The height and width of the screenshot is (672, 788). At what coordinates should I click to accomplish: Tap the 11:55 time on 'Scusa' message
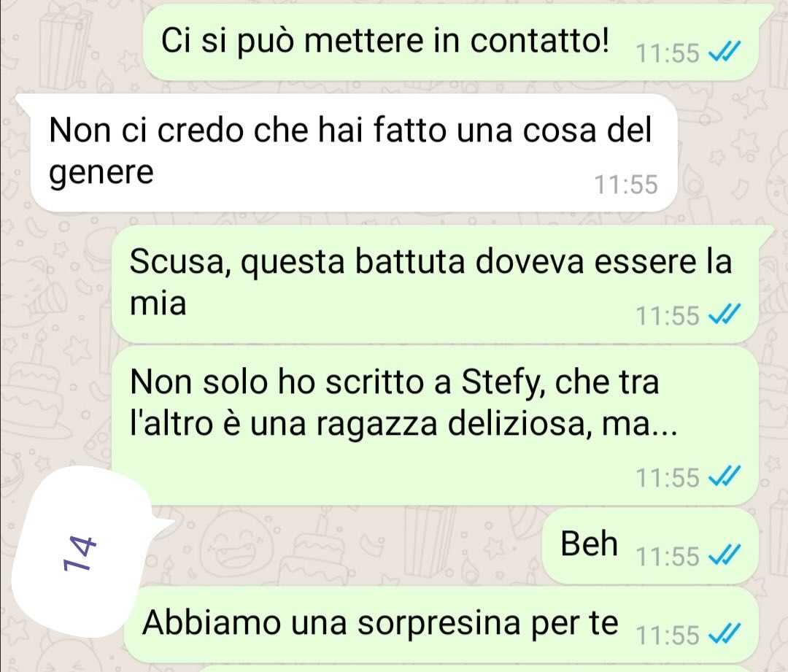[x=668, y=316]
